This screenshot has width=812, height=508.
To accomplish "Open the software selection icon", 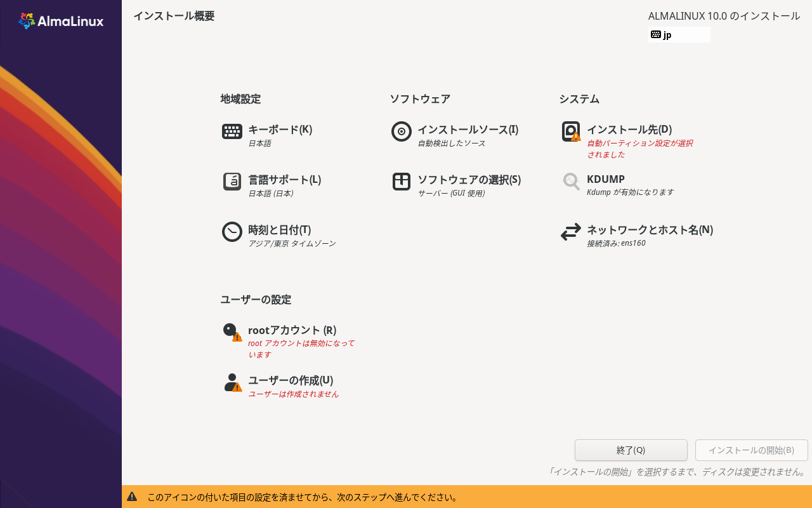I will tap(402, 182).
